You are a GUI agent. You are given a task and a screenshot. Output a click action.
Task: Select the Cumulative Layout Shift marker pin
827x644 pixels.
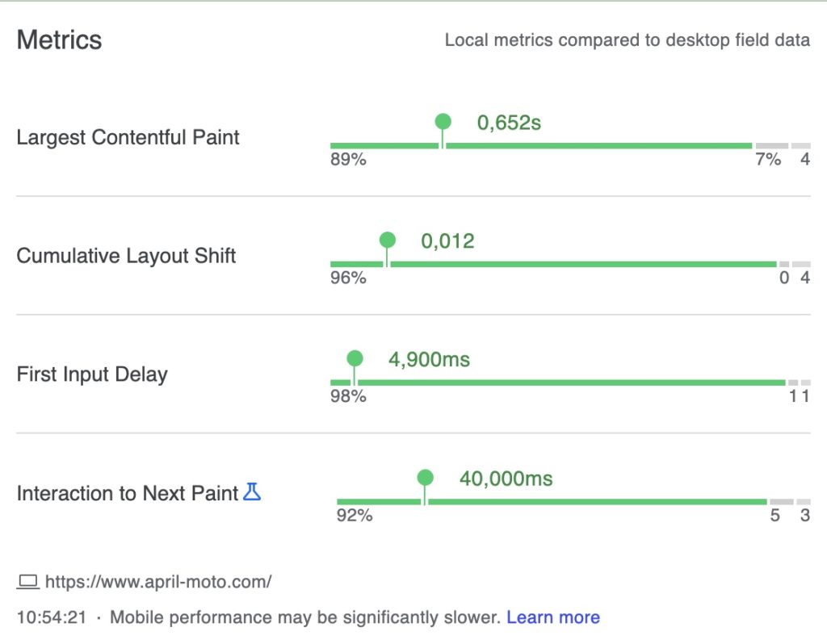point(387,240)
